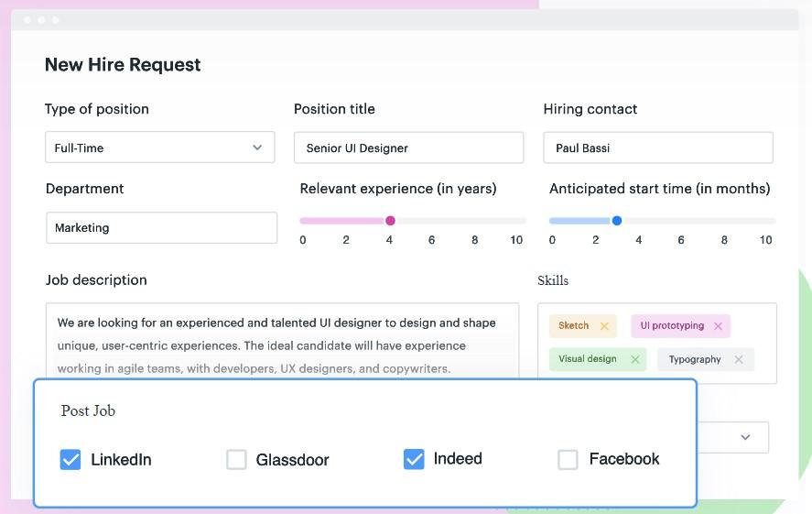The height and width of the screenshot is (514, 812).
Task: Focus the Hiring contact field
Action: 657,148
